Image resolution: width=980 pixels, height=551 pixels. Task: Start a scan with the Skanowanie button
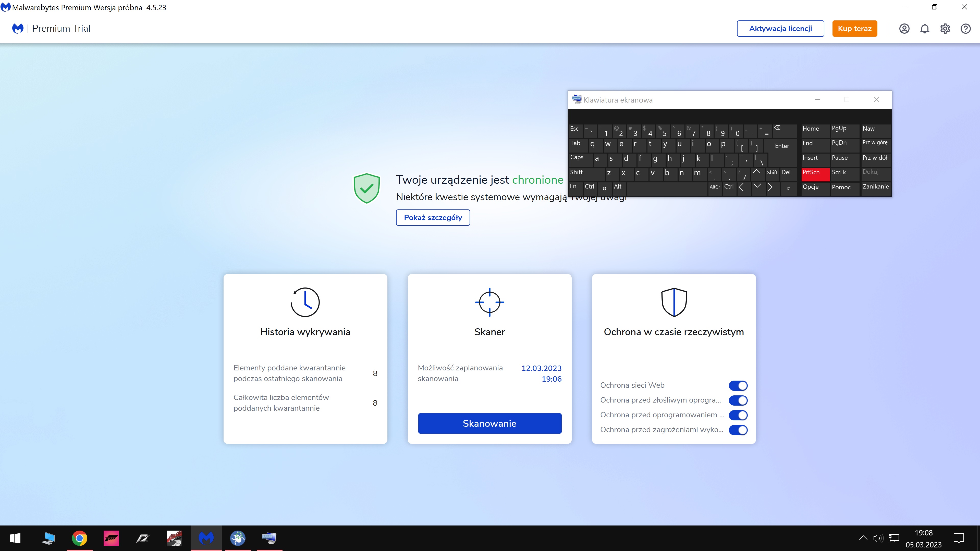pyautogui.click(x=490, y=423)
